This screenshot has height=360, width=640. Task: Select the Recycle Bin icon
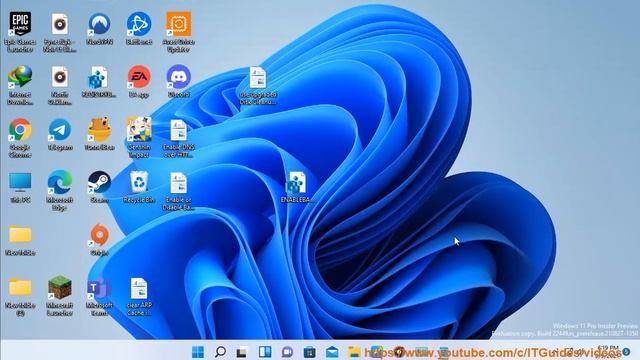[139, 187]
